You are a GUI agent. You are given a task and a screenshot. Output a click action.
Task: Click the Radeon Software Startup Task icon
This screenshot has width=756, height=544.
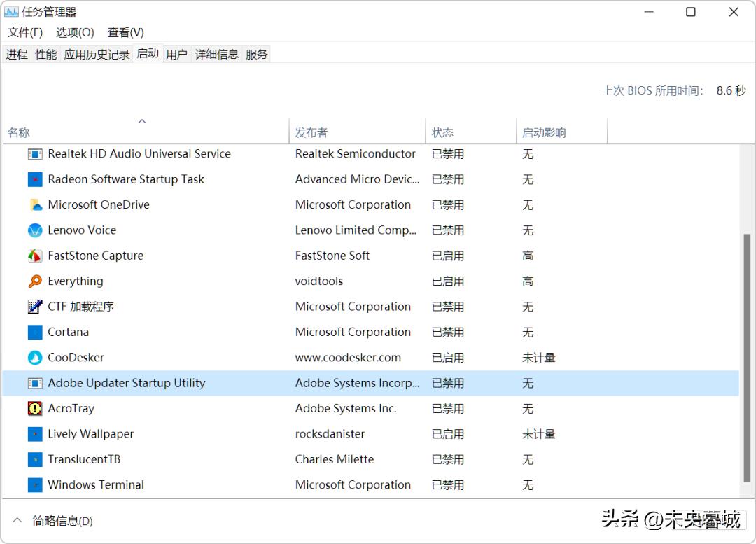pos(35,179)
